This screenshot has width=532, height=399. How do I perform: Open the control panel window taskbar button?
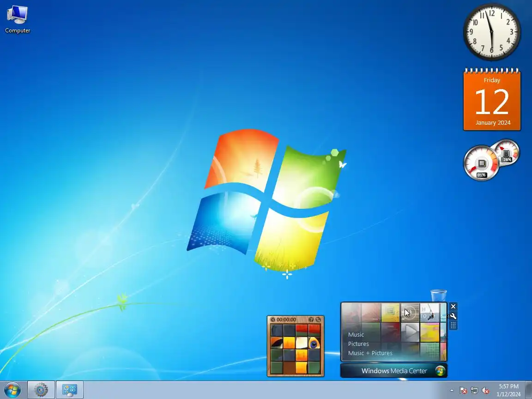click(x=70, y=390)
